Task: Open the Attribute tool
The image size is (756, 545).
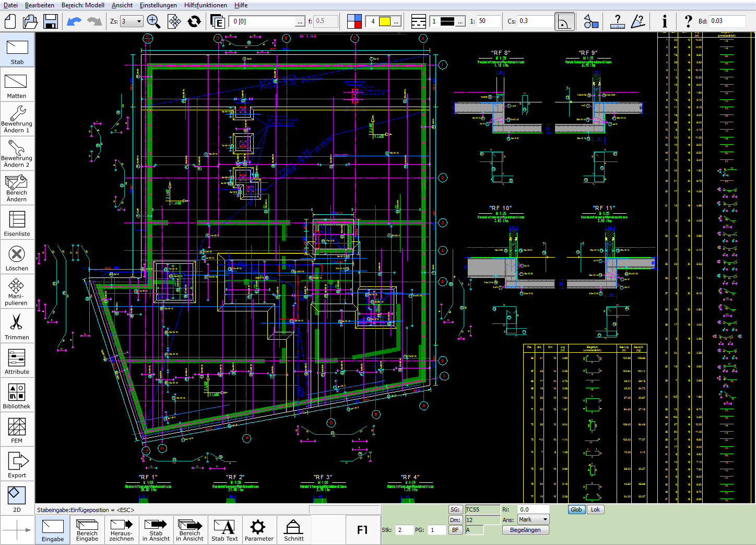Action: 17,361
